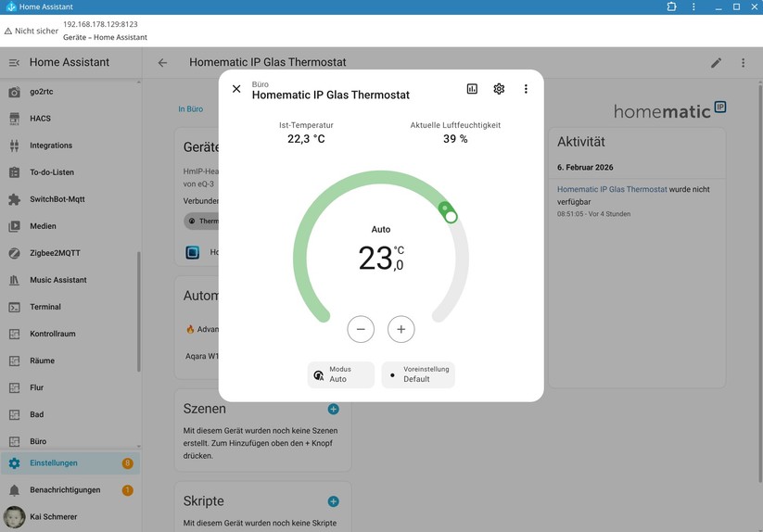Edit the device with the pencil icon

[716, 63]
